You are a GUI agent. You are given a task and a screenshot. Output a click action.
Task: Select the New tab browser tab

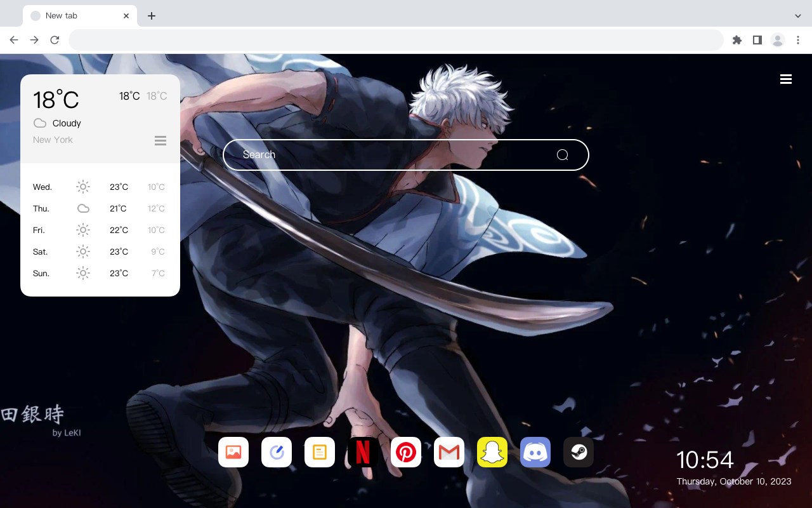click(79, 16)
